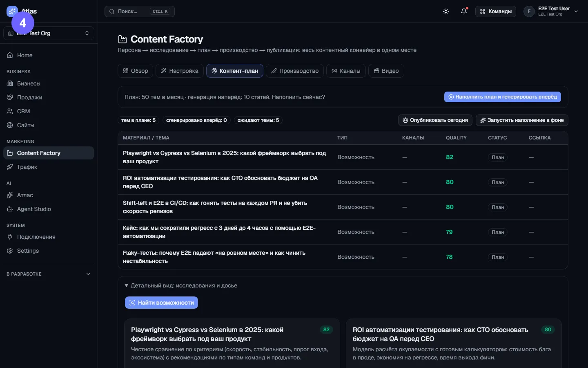This screenshot has height=368, width=588.
Task: Open the Производство tab
Action: 295,71
